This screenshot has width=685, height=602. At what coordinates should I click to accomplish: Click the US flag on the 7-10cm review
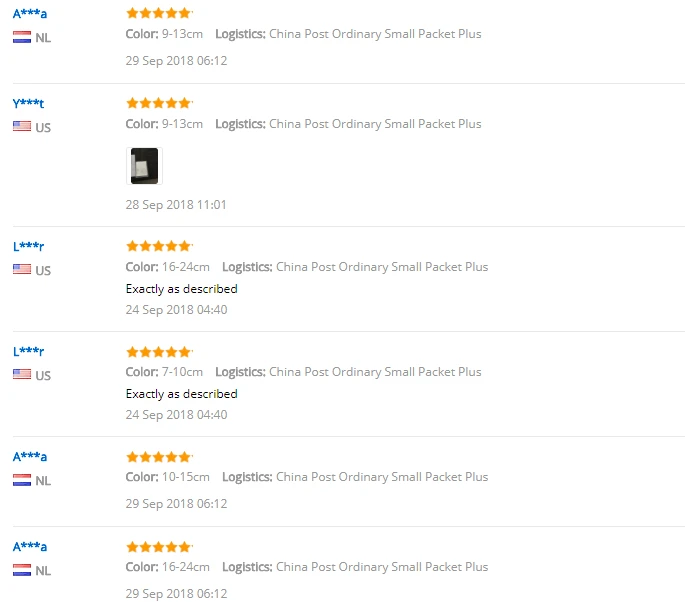(22, 375)
